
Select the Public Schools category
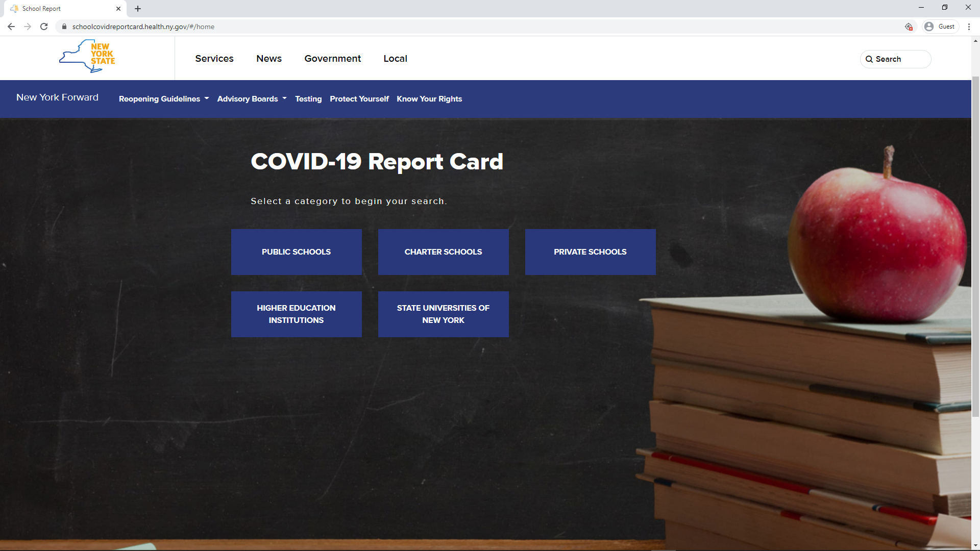point(297,252)
